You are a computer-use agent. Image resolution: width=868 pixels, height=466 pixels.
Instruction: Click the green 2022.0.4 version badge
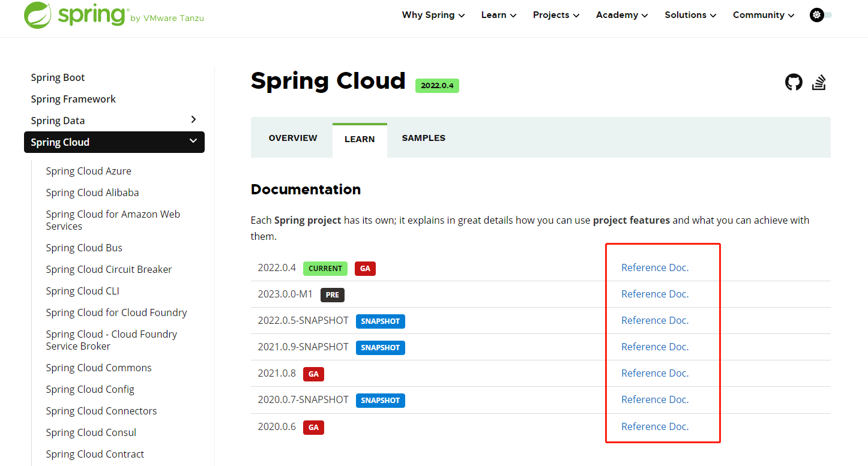coord(437,85)
